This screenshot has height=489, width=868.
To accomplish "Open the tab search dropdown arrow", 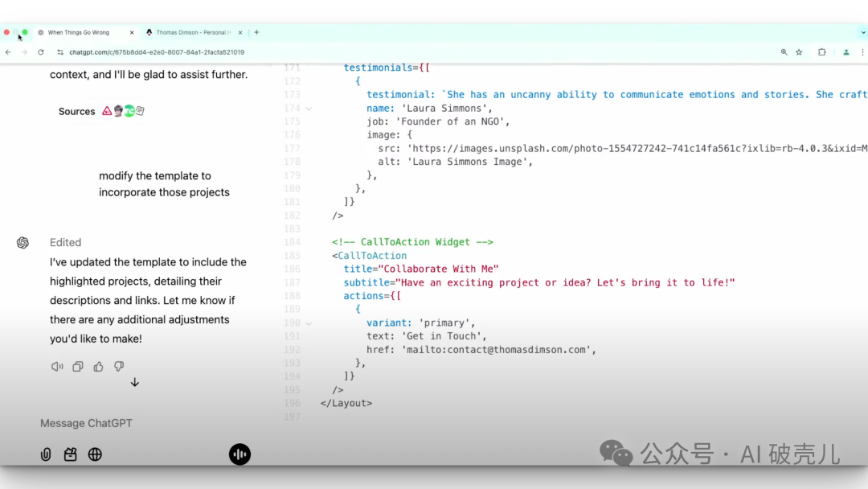I will [862, 33].
